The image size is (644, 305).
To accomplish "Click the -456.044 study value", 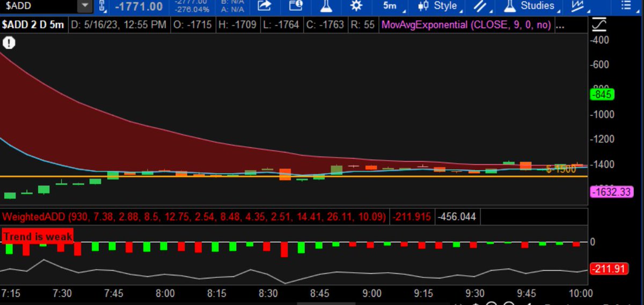I will tap(457, 217).
